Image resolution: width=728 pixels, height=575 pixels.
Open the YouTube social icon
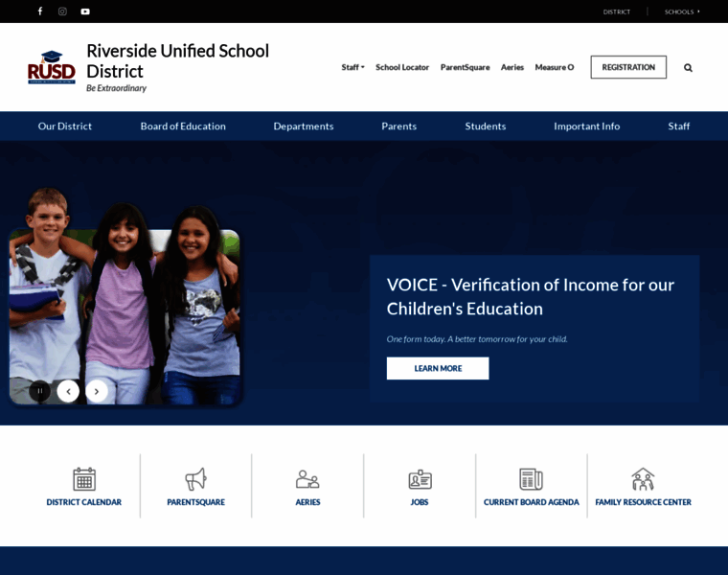point(85,11)
